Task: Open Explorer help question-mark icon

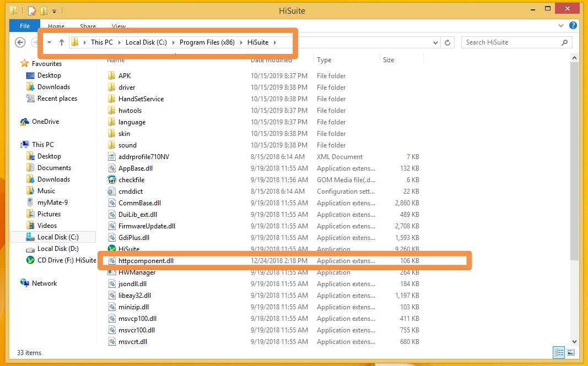Action: 573,25
